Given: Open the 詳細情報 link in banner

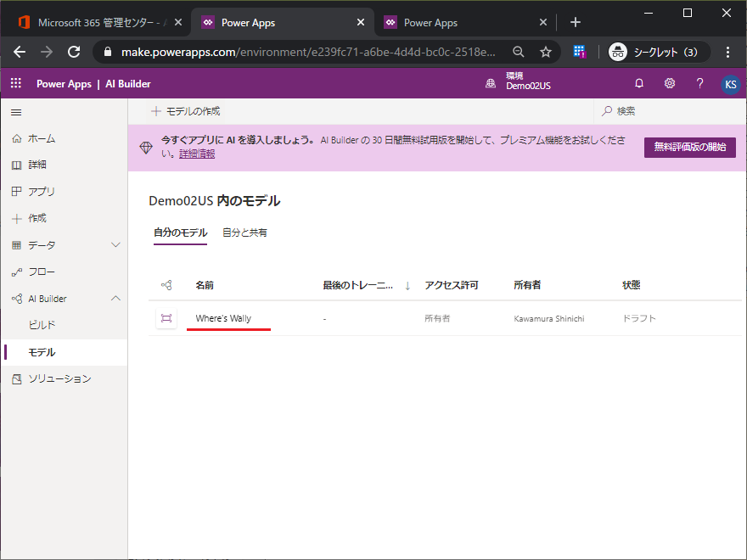Looking at the screenshot, I should coord(197,154).
